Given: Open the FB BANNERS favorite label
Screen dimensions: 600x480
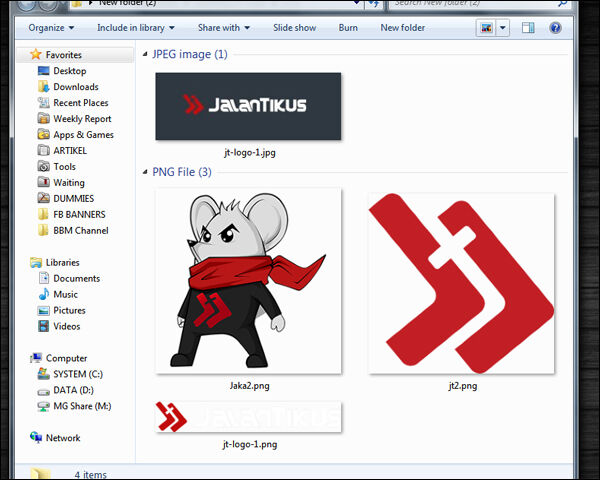Looking at the screenshot, I should pyautogui.click(x=79, y=214).
